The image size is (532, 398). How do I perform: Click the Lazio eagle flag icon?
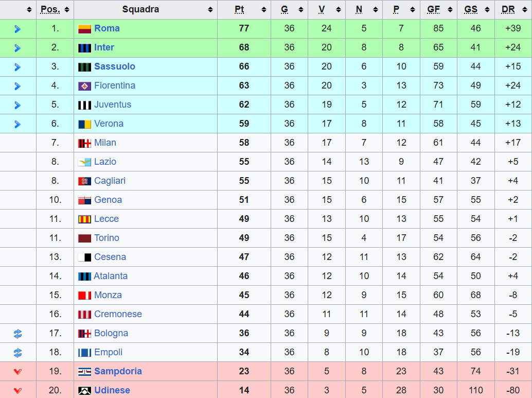point(84,162)
